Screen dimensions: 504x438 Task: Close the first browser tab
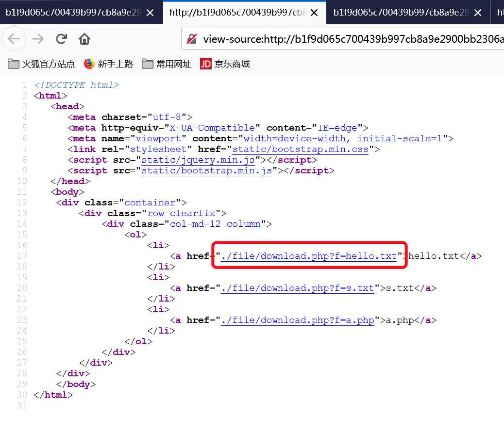click(x=150, y=13)
